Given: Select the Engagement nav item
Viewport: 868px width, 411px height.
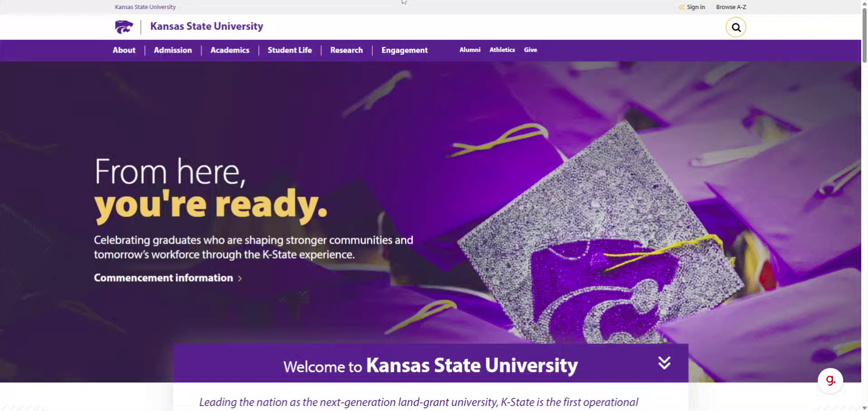Looking at the screenshot, I should pos(405,50).
